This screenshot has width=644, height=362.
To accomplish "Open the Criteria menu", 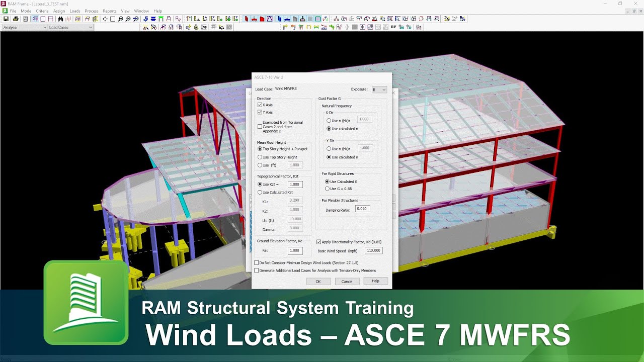I will point(42,11).
